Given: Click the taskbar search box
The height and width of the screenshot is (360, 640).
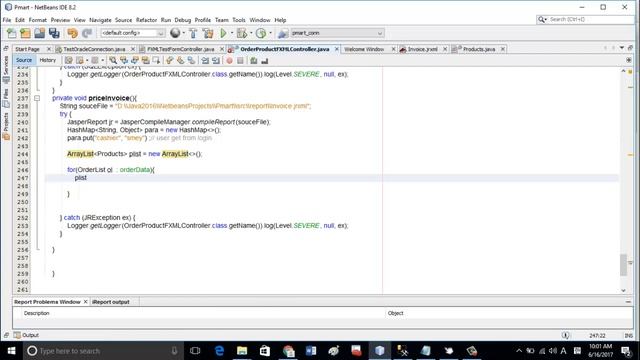Looking at the screenshot, I should (102, 351).
